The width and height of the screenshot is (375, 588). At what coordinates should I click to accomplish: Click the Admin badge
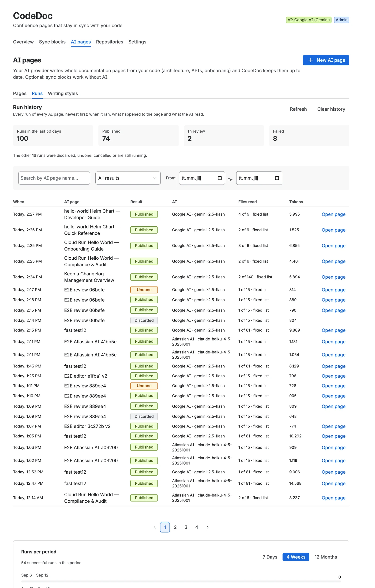tap(341, 20)
